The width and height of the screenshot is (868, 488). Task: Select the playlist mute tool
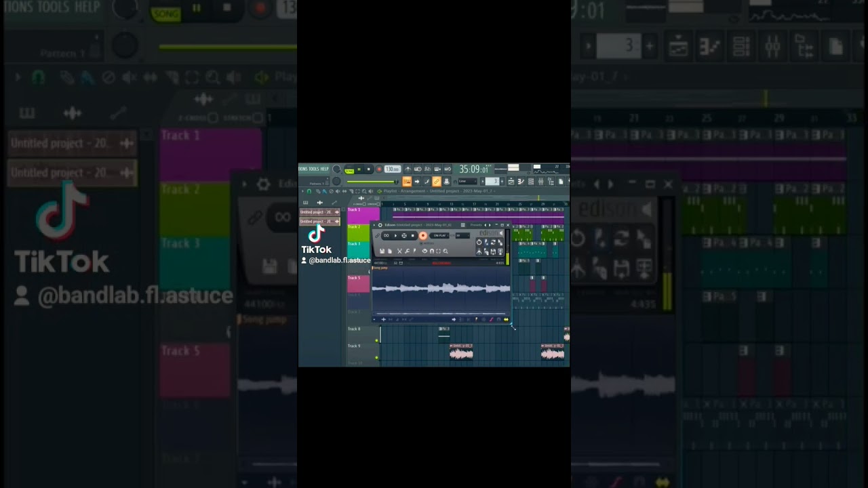pyautogui.click(x=338, y=191)
